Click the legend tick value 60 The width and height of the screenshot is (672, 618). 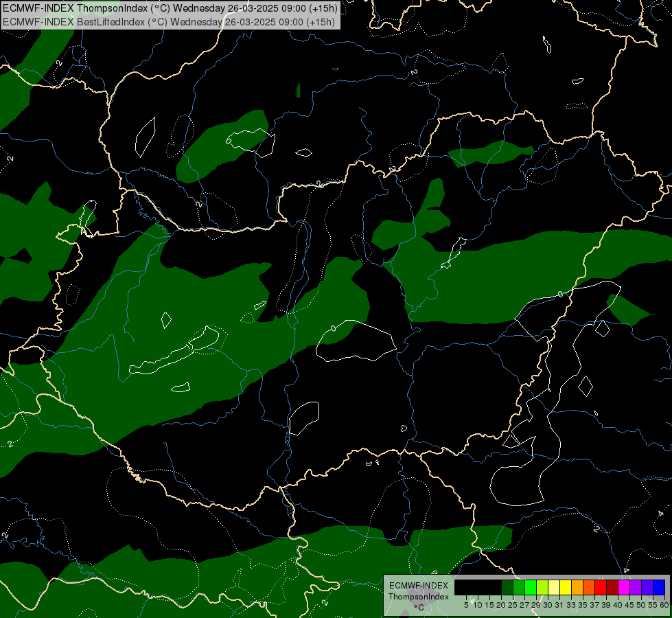point(664,605)
